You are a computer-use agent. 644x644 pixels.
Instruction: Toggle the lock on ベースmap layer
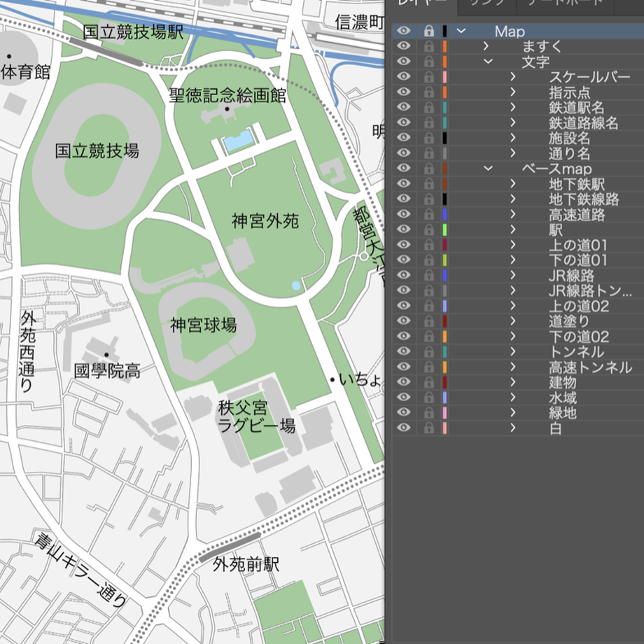pos(429,169)
